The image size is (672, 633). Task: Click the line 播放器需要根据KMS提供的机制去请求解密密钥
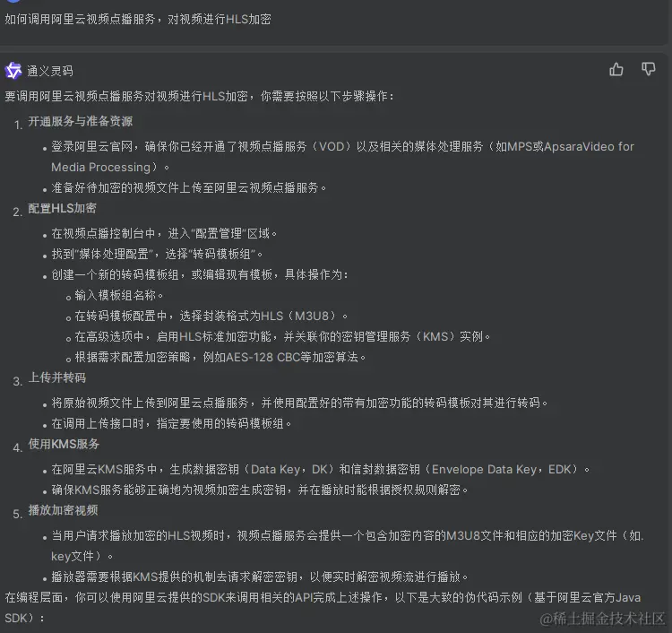pos(260,577)
